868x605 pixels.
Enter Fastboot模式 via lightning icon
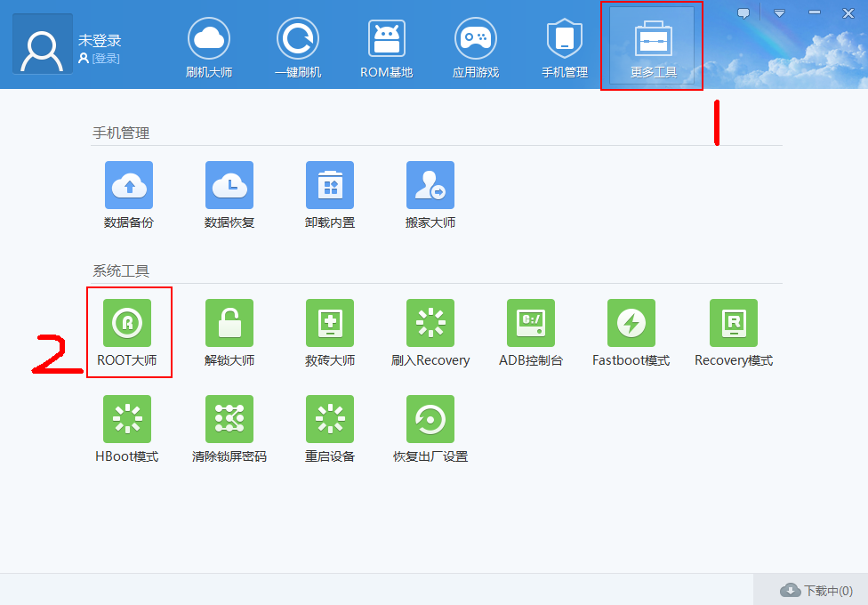point(631,323)
